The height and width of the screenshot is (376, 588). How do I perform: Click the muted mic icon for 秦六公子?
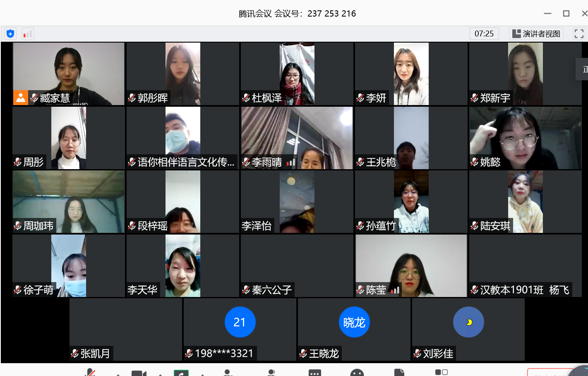(246, 290)
